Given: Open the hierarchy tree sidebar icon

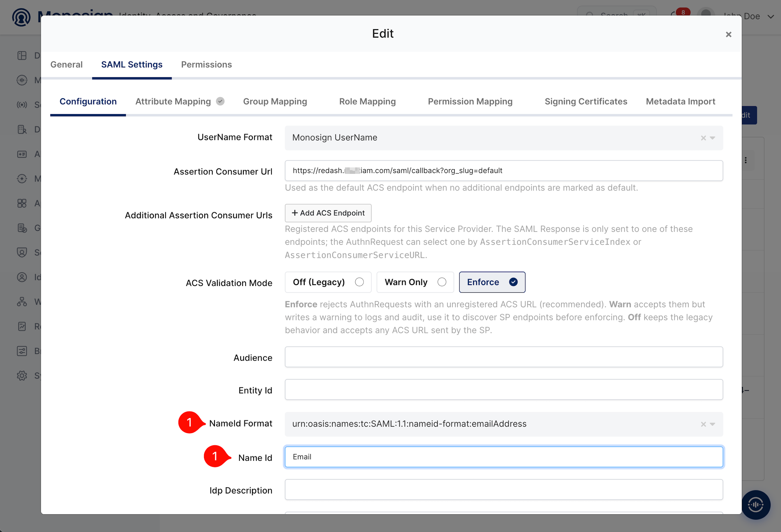Looking at the screenshot, I should (x=22, y=301).
